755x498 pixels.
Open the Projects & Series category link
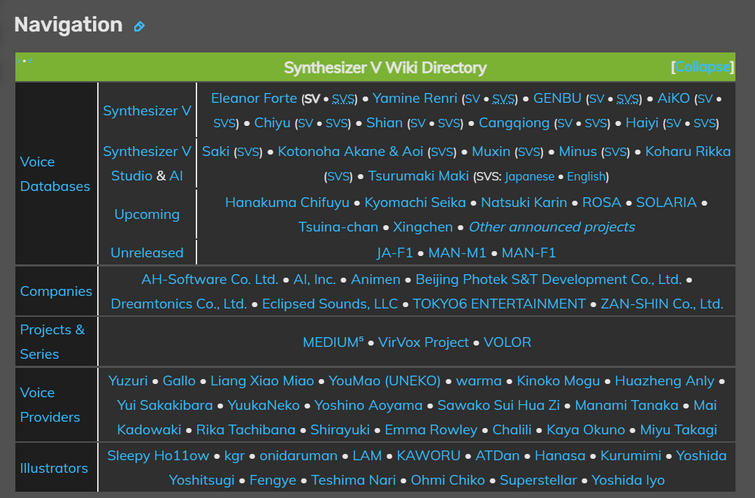coord(52,342)
